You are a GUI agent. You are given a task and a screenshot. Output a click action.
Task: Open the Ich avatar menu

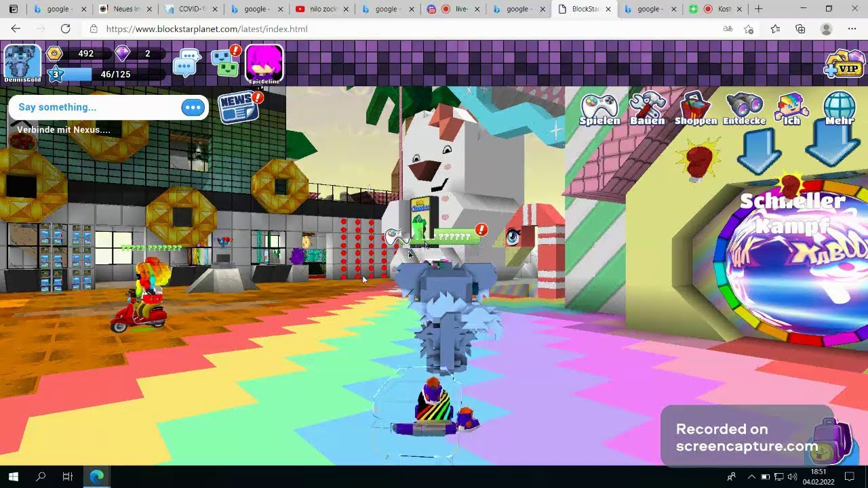(792, 108)
